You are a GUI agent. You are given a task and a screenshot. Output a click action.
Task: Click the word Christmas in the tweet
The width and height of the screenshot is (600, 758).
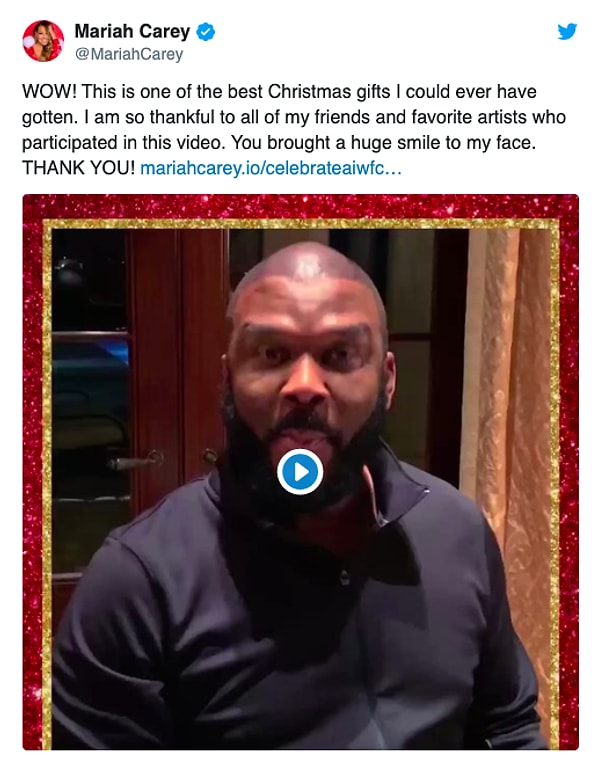coord(309,91)
